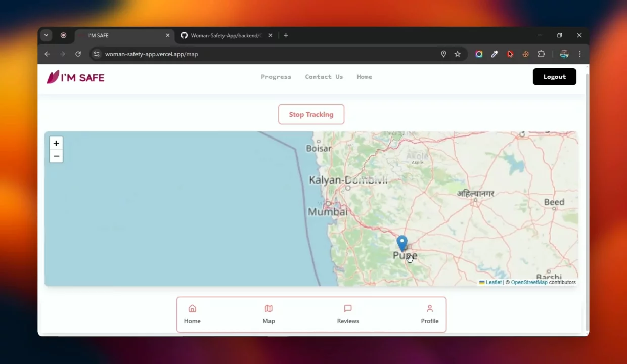Stop location tracking
Viewport: 627px width, 364px height.
[311, 114]
